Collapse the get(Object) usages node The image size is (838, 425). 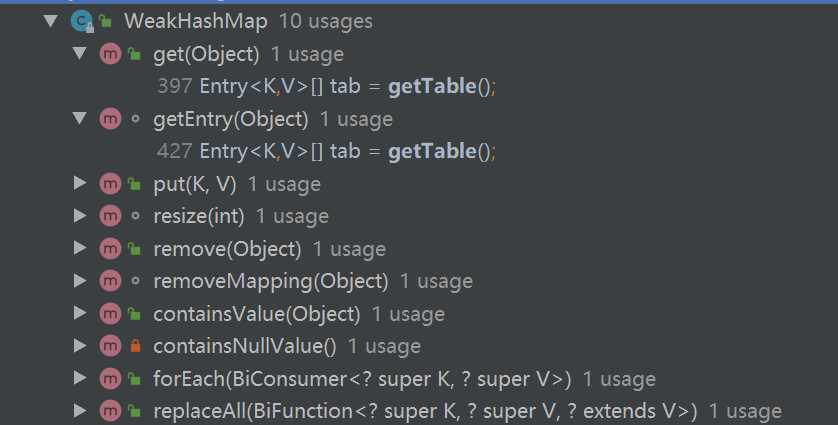80,54
